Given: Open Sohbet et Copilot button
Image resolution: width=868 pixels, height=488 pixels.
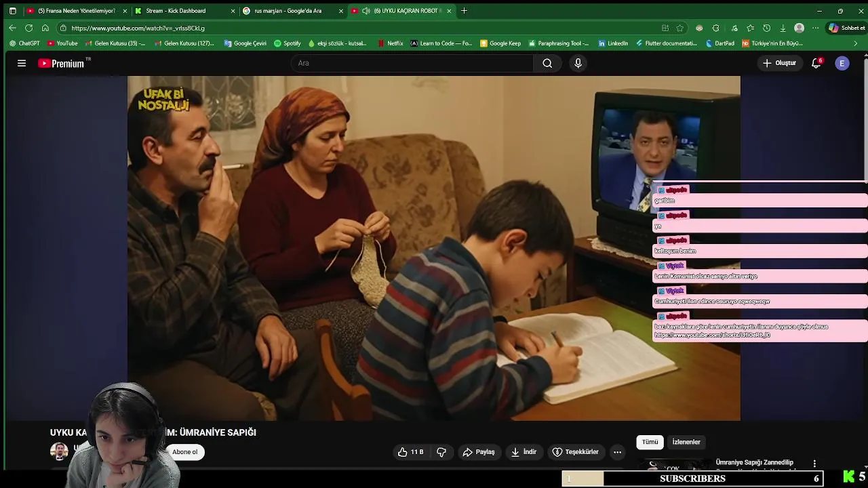Looking at the screenshot, I should click(847, 28).
